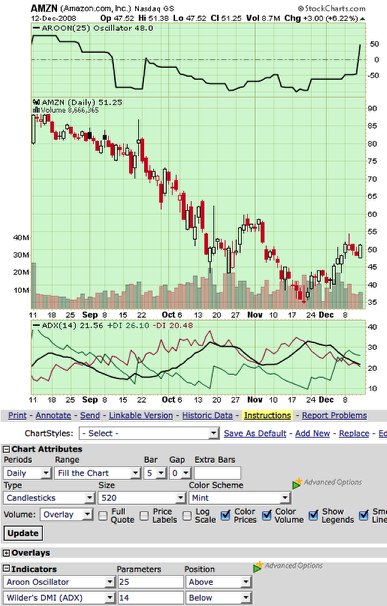Screen dimensions: 387x606
Task: Open the Linkable Version link
Action: click(x=141, y=415)
